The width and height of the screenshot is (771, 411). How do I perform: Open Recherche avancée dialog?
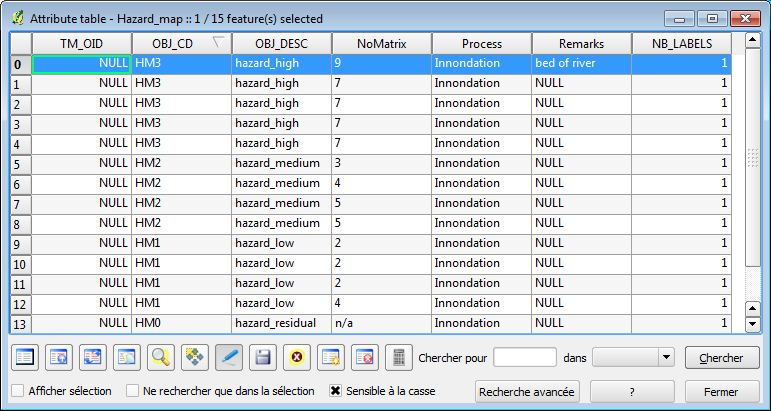[527, 392]
